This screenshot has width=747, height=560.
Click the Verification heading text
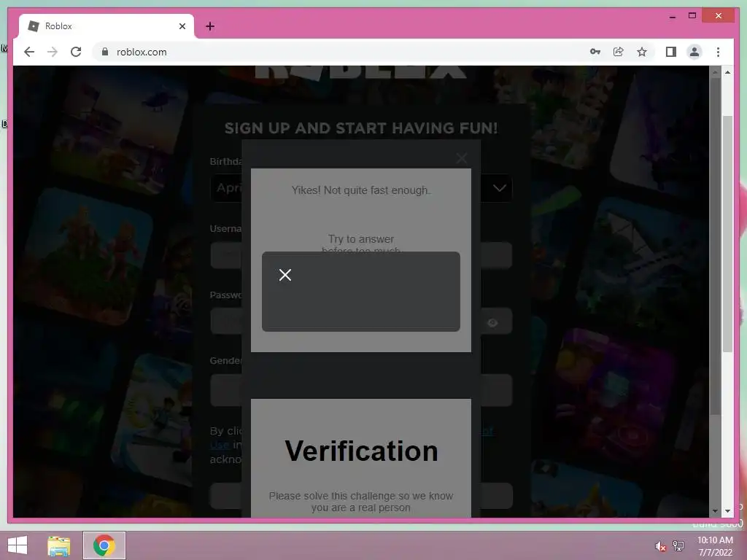tap(361, 451)
